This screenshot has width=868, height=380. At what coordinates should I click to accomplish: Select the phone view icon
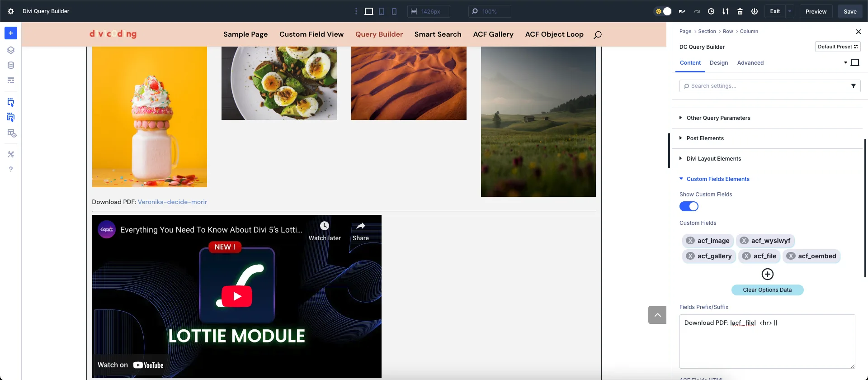pos(394,11)
